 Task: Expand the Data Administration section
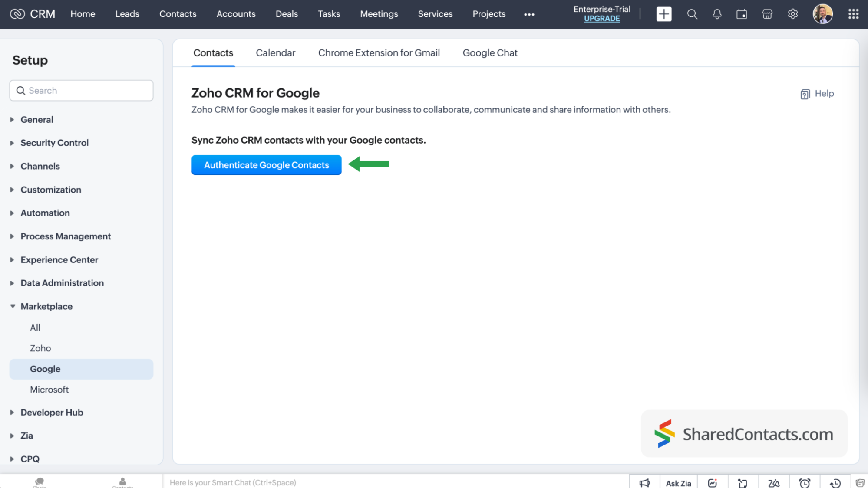point(12,283)
